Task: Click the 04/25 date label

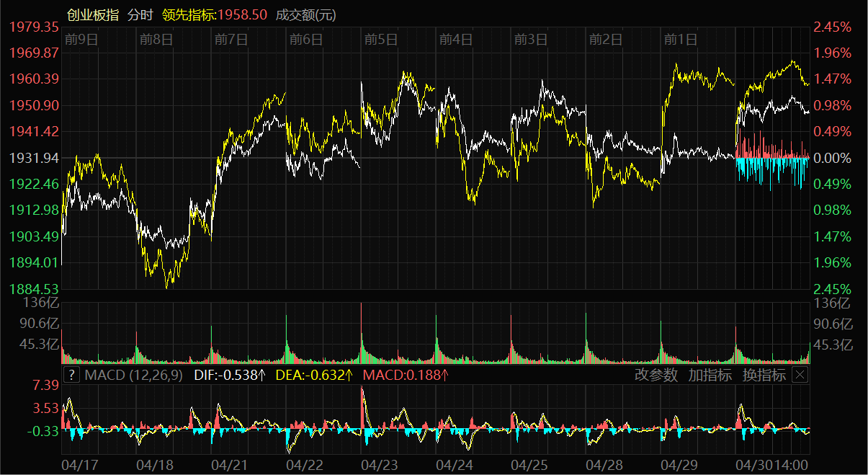Action: coord(530,465)
